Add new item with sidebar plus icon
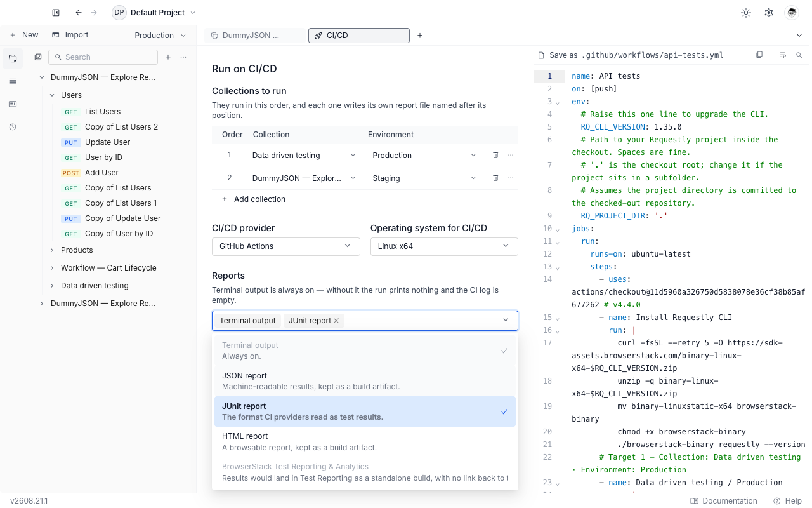The image size is (812, 508). point(168,57)
